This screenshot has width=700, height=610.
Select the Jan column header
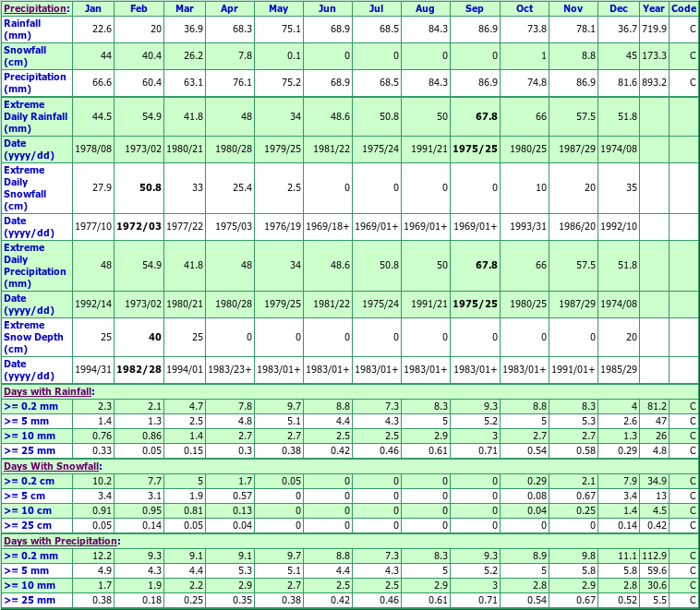(x=93, y=8)
